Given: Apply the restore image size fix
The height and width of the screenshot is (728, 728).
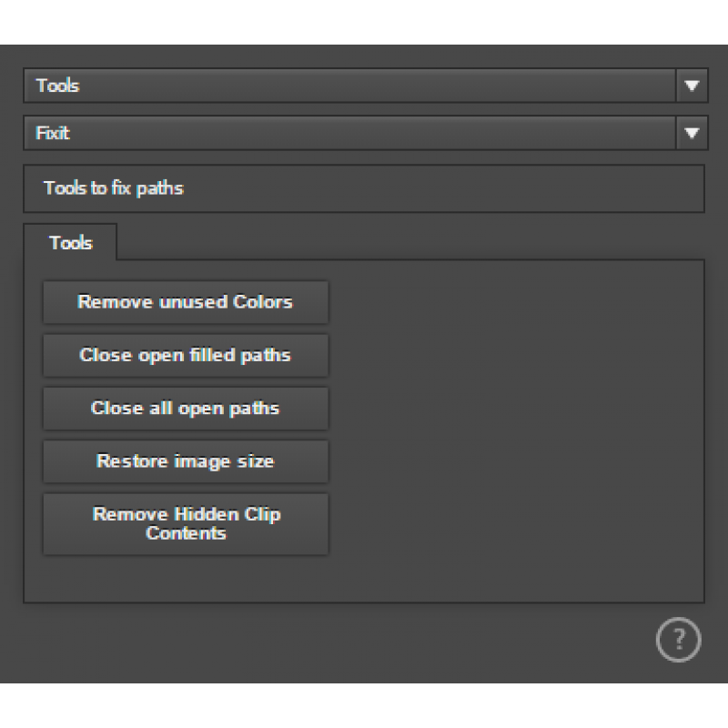Looking at the screenshot, I should (x=185, y=461).
